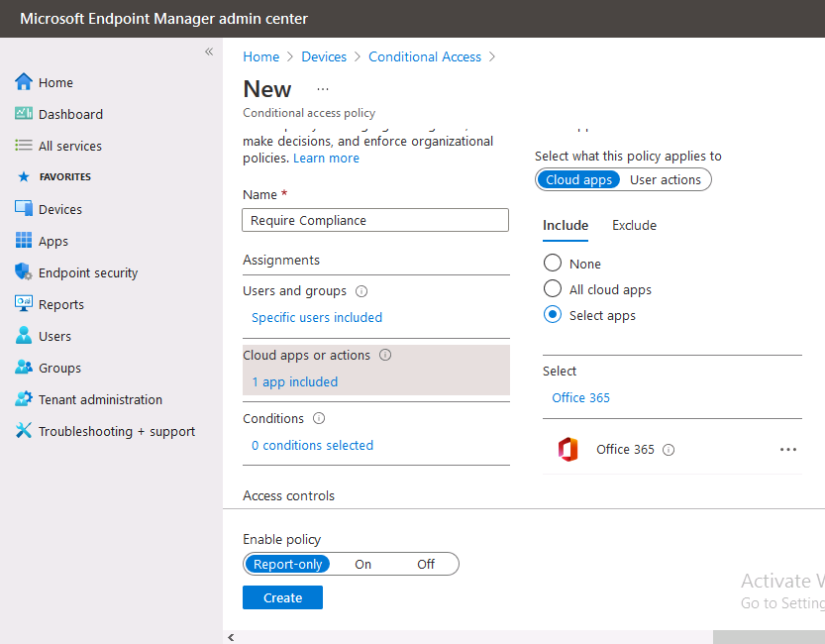Click the Reports screen icon

[x=23, y=303]
